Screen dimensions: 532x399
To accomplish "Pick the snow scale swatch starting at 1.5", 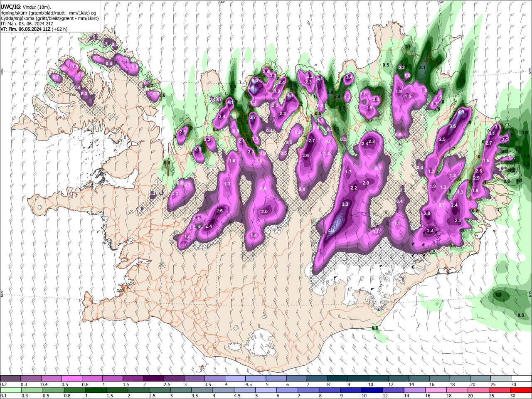I will click(x=133, y=379).
